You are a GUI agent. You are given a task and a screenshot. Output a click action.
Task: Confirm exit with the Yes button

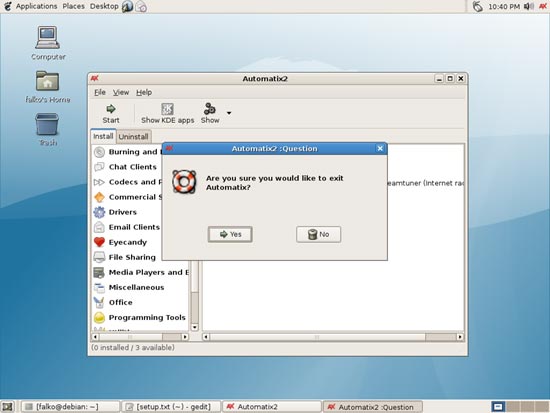pos(230,234)
